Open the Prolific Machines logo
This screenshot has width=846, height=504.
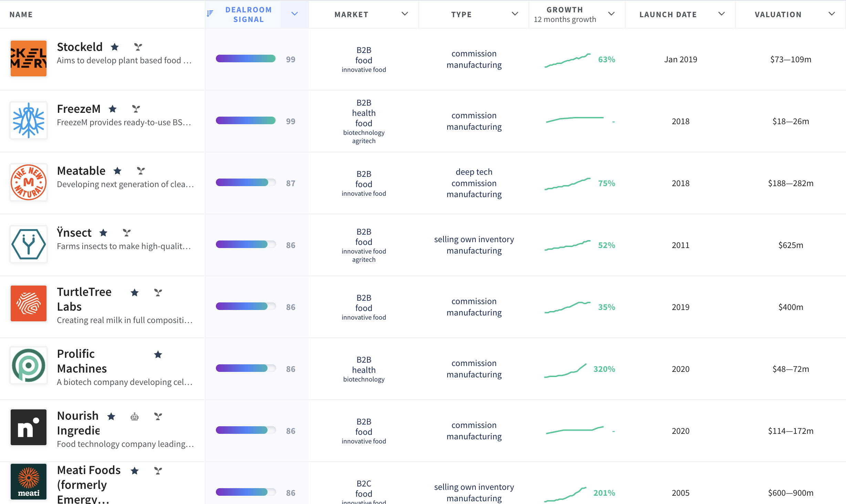click(29, 365)
